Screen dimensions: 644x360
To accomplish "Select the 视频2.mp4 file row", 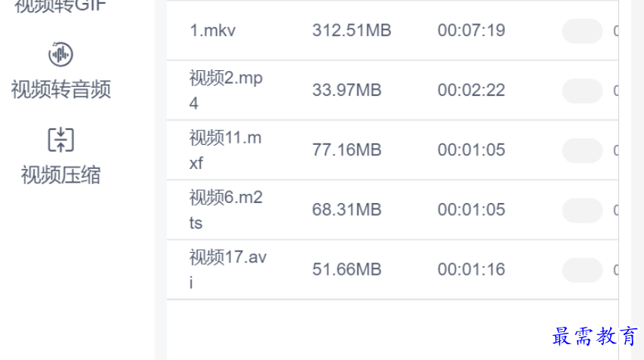I will coord(226,91).
